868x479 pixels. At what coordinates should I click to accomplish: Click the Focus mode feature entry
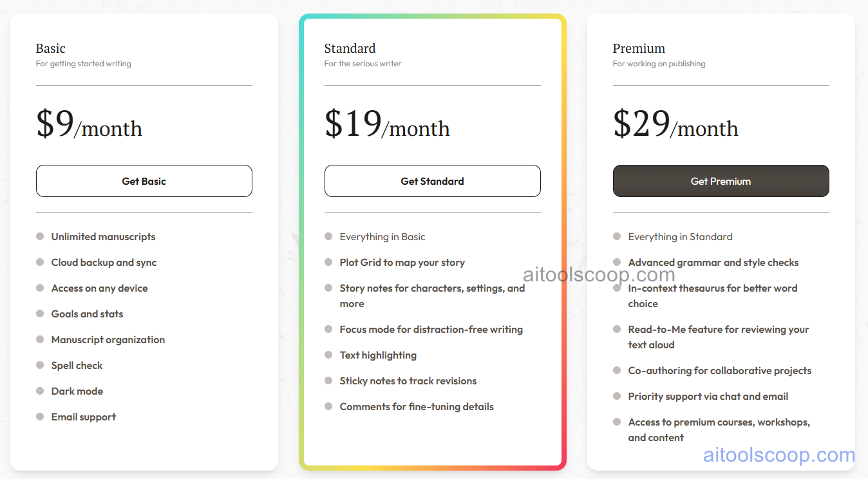click(431, 329)
